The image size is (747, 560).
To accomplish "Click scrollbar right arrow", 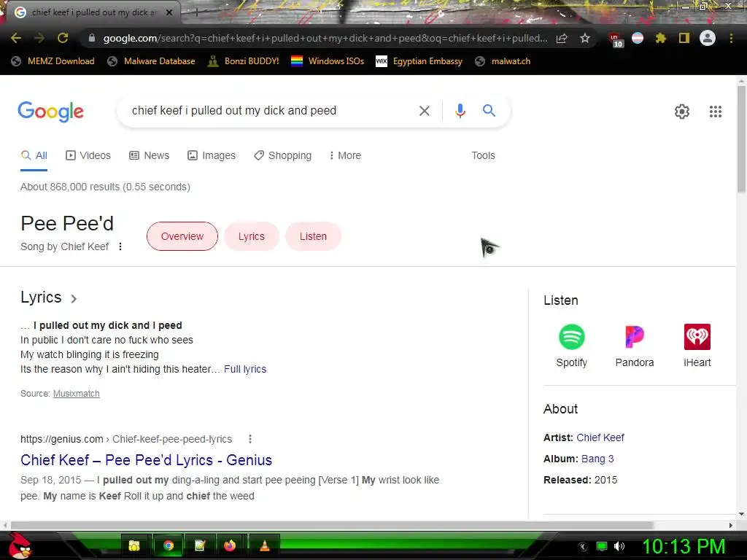I will [x=731, y=525].
